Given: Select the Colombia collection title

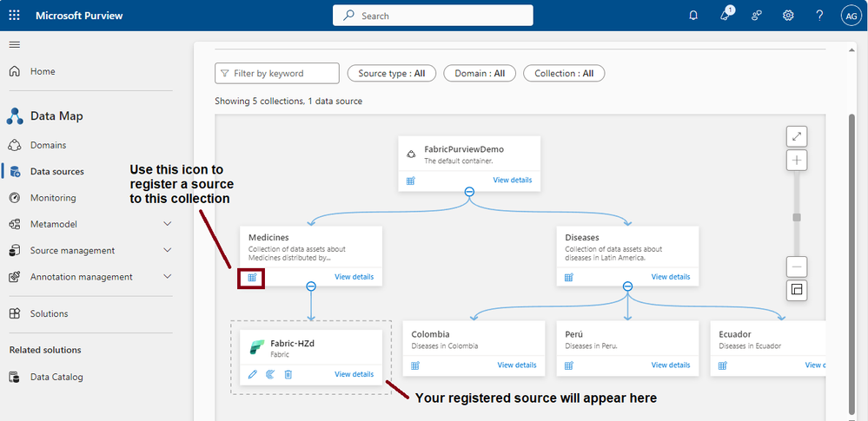Looking at the screenshot, I should pos(430,335).
